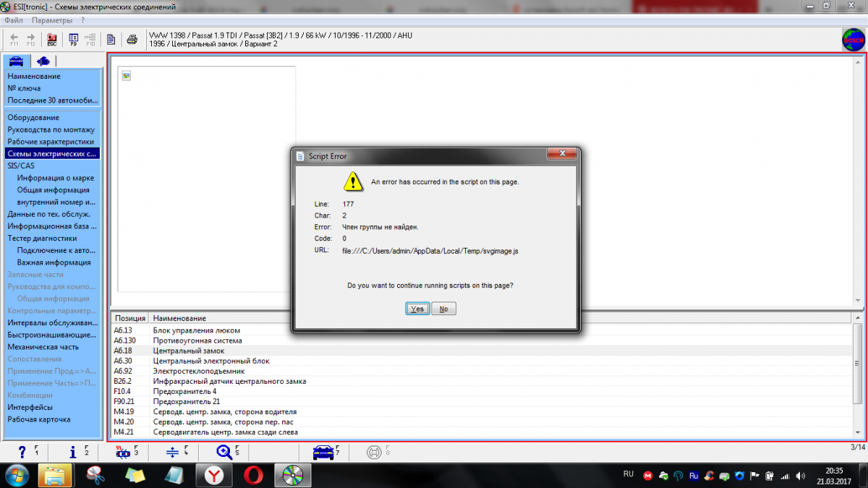Click No in the Script Error dialog
Image resolution: width=868 pixels, height=488 pixels.
(x=443, y=309)
